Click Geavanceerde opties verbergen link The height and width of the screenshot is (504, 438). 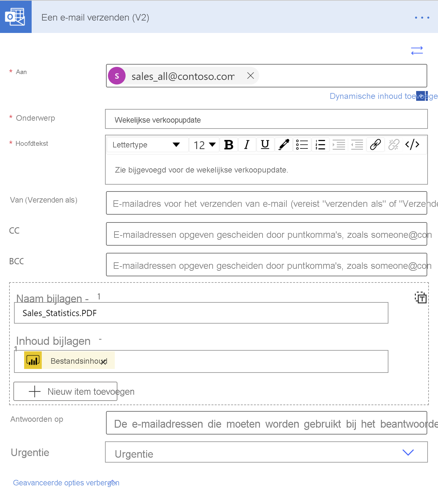(66, 483)
